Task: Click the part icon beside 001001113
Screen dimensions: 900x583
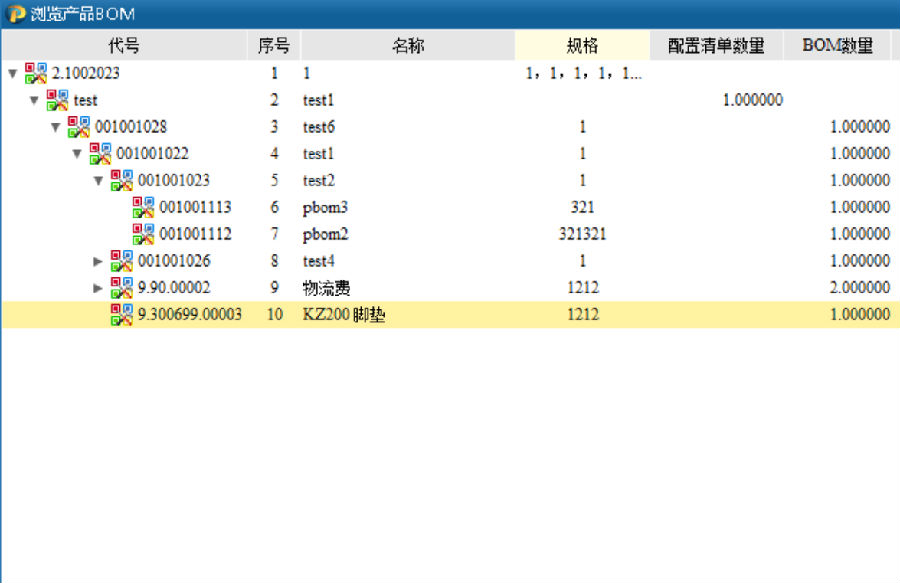Action: (143, 207)
